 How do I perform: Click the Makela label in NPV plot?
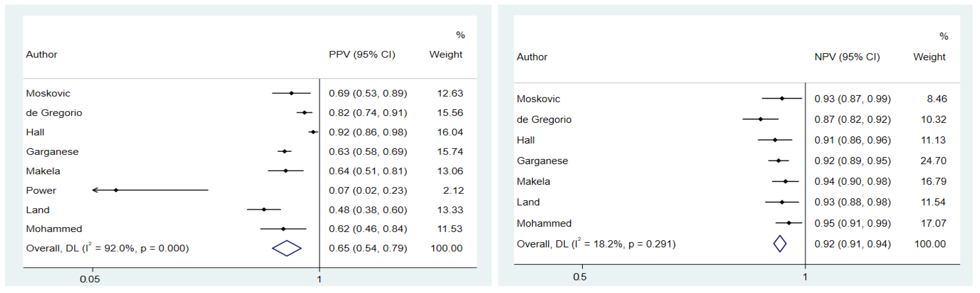point(533,182)
